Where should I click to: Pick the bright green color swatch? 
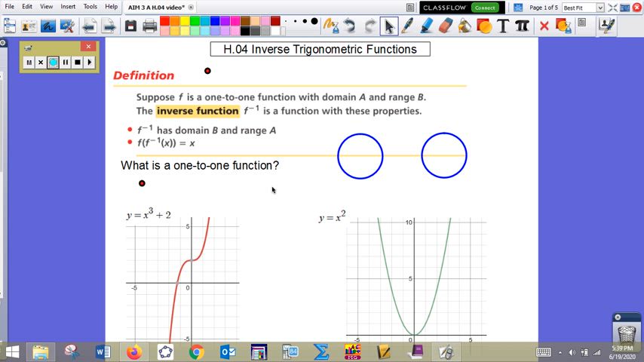click(x=195, y=21)
